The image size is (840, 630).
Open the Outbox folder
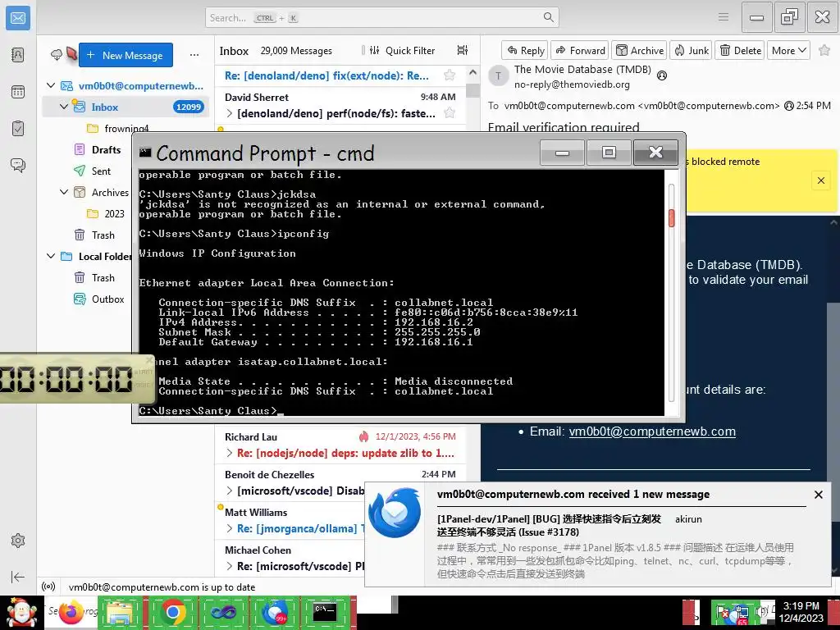click(107, 299)
